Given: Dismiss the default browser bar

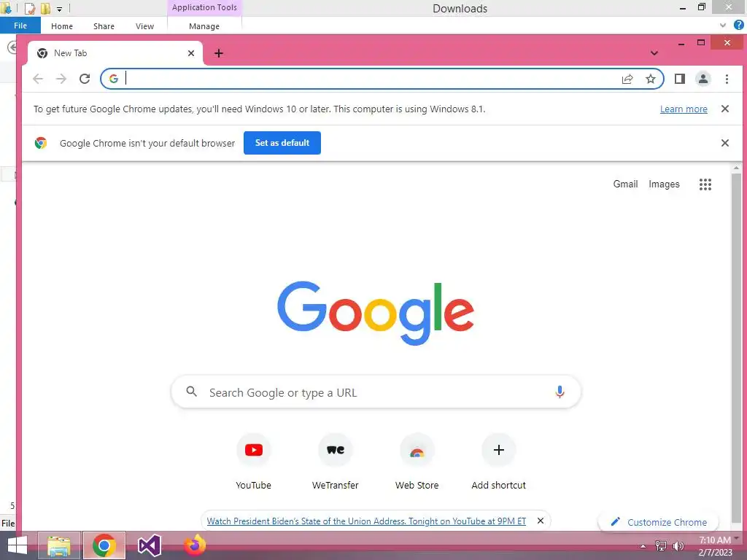Looking at the screenshot, I should [724, 143].
